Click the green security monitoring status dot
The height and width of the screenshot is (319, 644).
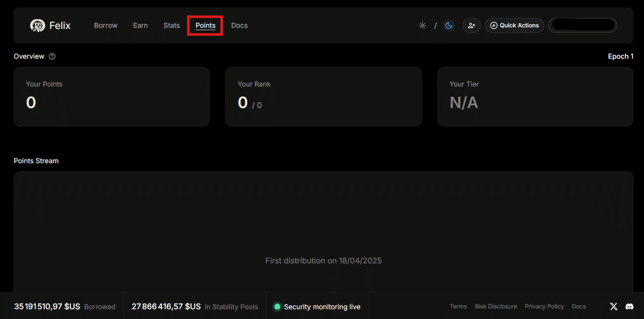(x=277, y=306)
